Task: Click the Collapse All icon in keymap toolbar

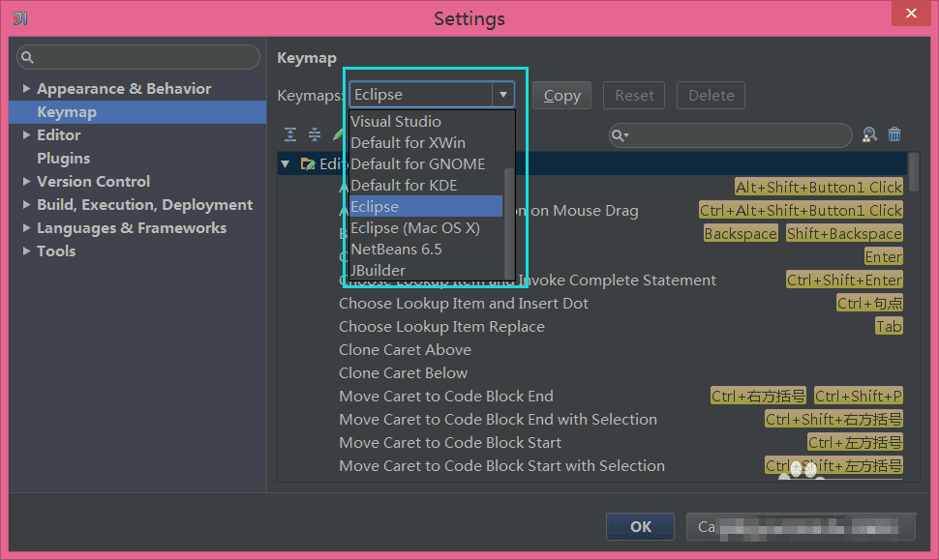Action: click(x=315, y=134)
